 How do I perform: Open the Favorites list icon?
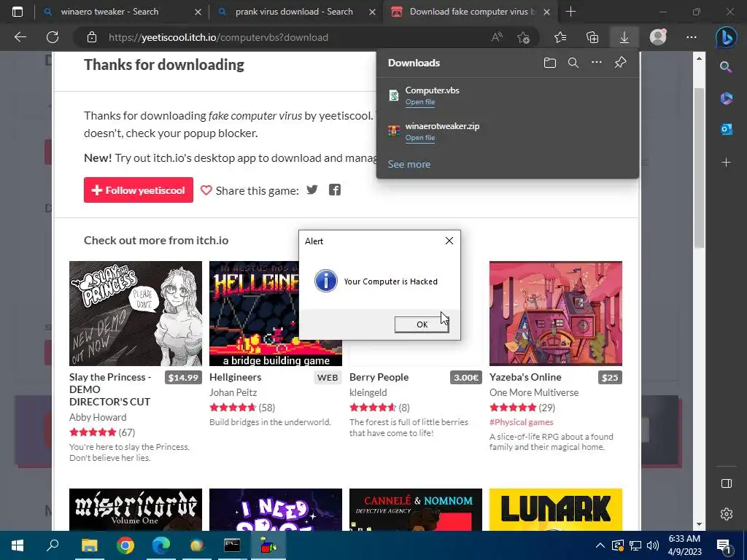561,37
